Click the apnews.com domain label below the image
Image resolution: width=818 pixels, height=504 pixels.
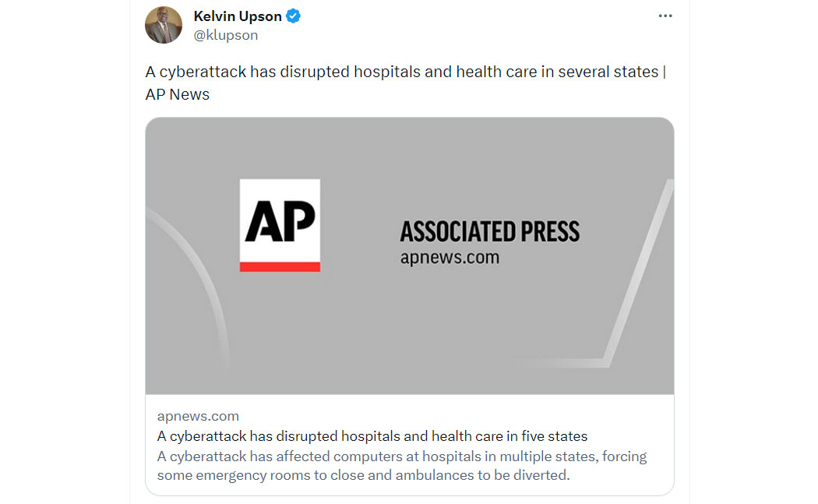tap(198, 416)
